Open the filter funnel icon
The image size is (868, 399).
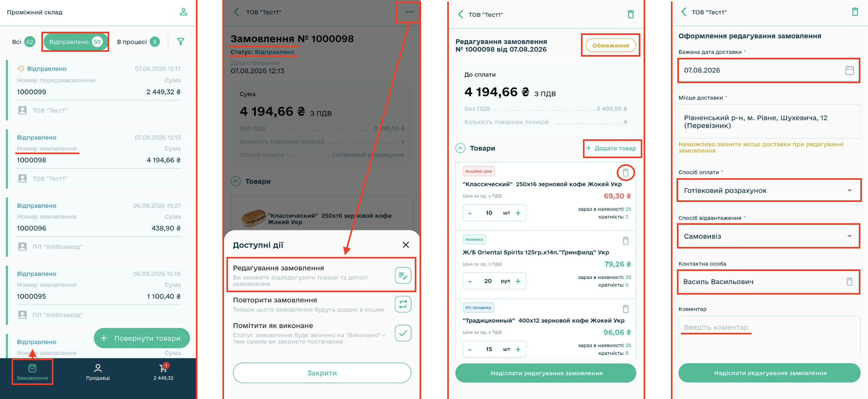[x=181, y=42]
